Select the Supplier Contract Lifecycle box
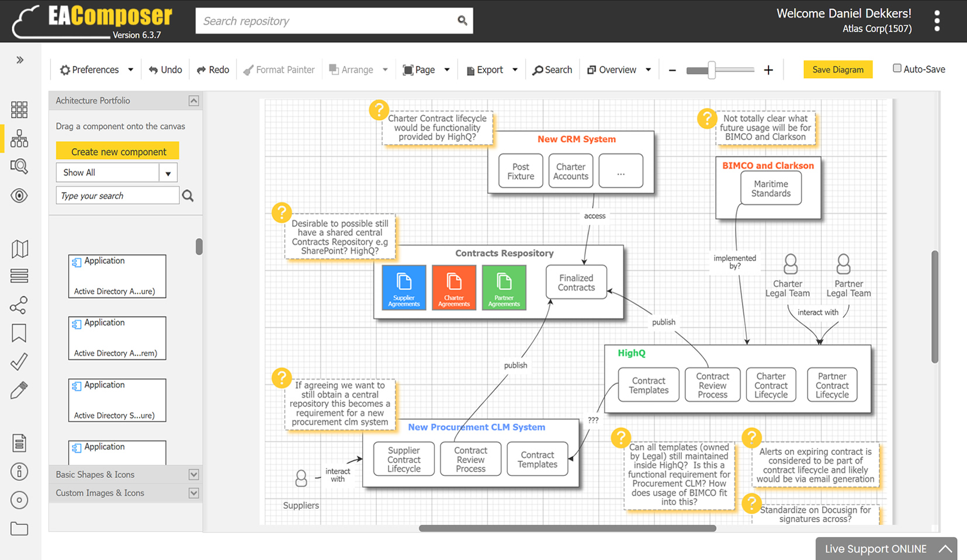 404,459
